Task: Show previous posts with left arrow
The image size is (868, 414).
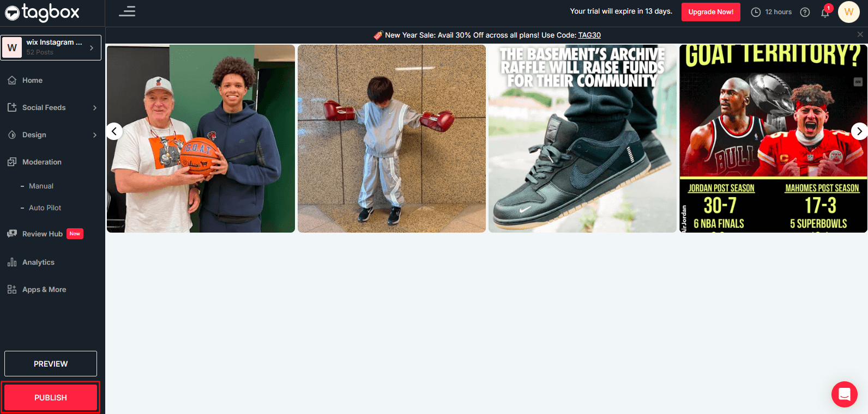Action: pos(114,131)
